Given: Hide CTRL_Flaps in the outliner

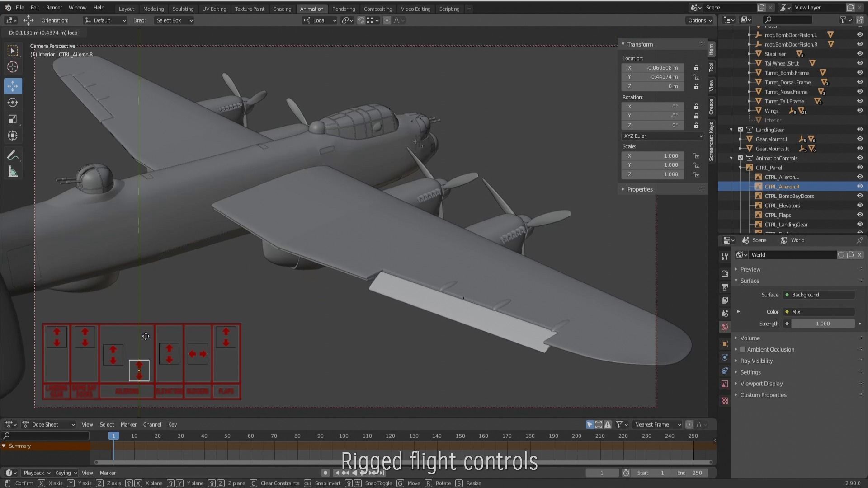Looking at the screenshot, I should click(859, 215).
